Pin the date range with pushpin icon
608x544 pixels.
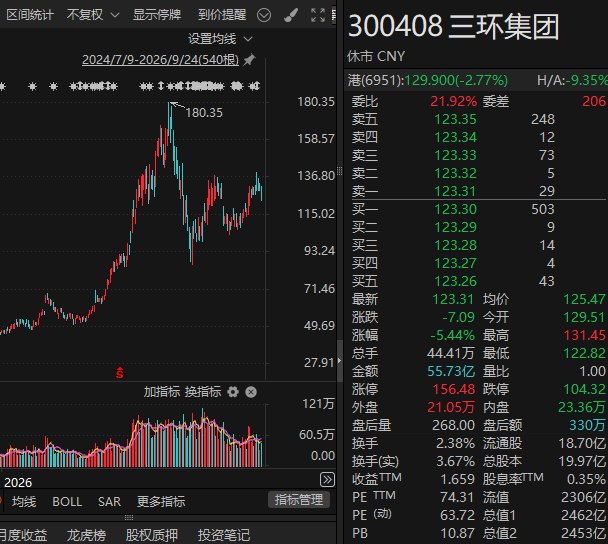pos(249,60)
